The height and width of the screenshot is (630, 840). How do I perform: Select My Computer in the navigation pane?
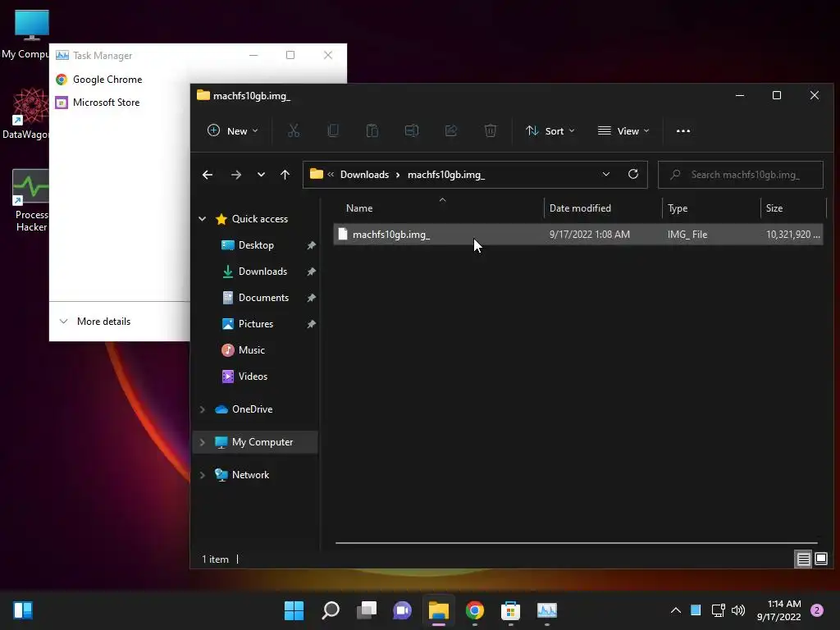pos(262,442)
